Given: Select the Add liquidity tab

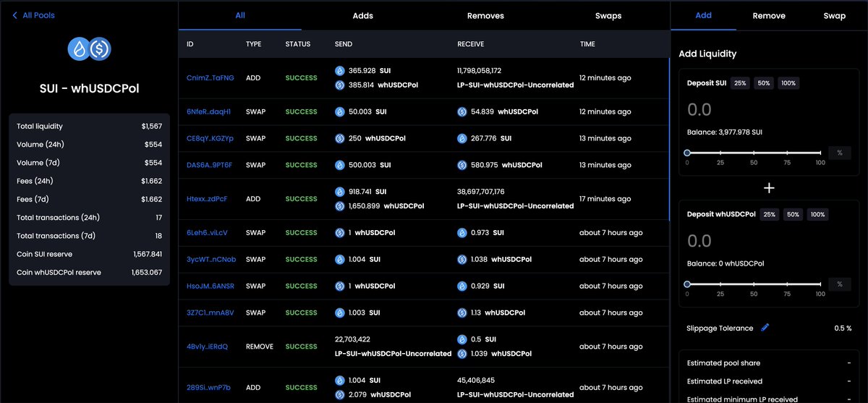Looking at the screenshot, I should (x=703, y=15).
